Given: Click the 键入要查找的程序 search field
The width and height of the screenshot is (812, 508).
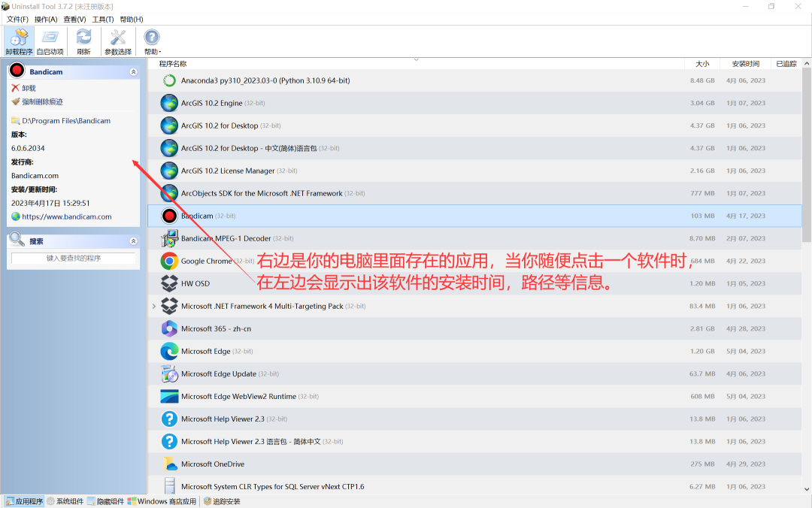Looking at the screenshot, I should [x=74, y=258].
